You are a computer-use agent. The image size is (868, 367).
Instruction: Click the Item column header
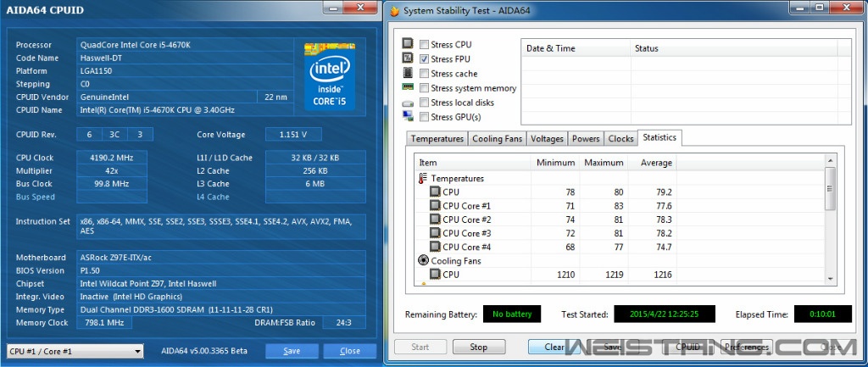(473, 163)
